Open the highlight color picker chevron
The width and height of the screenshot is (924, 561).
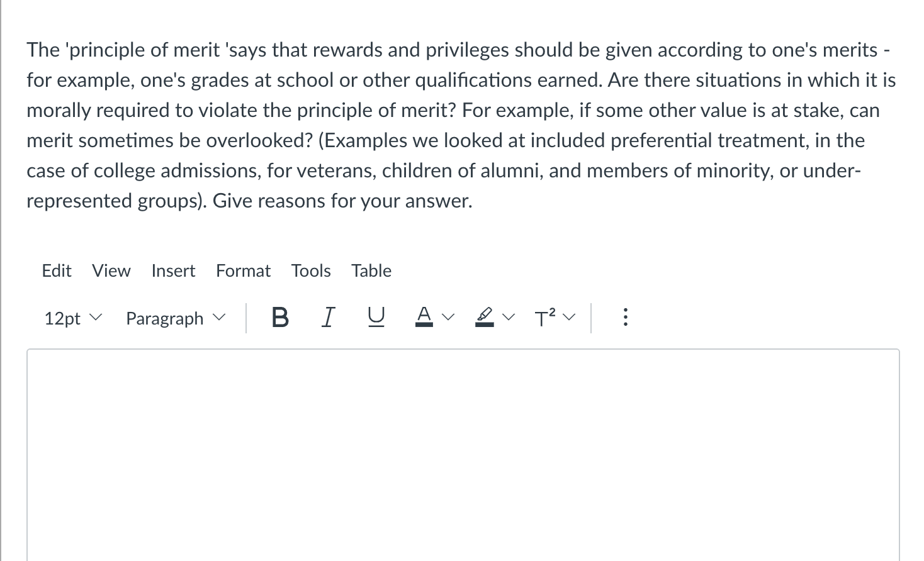pyautogui.click(x=509, y=318)
